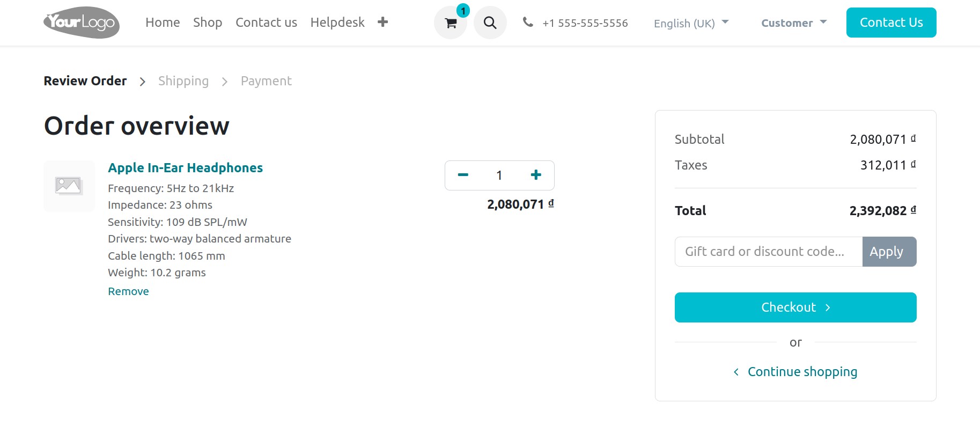Click the search magnifier icon

[490, 23]
